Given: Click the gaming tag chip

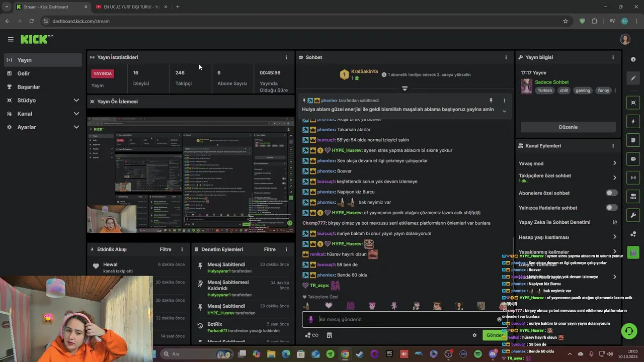Looking at the screenshot, I should (x=583, y=90).
